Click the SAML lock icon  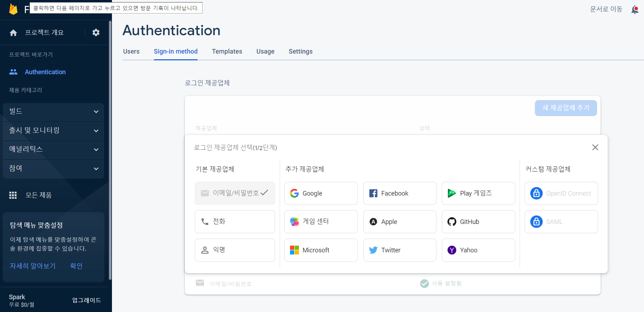536,221
